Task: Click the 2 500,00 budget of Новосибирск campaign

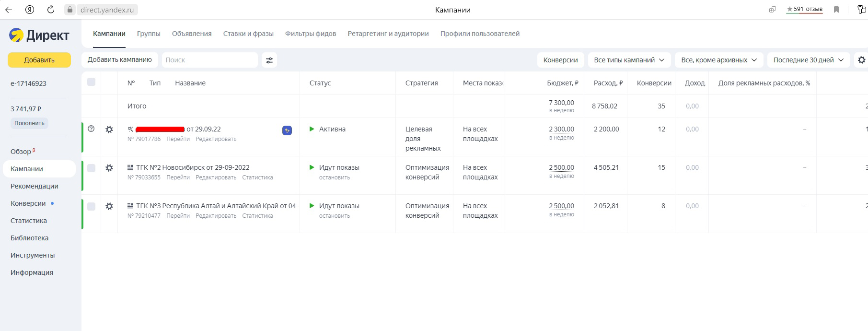Action: click(x=561, y=167)
